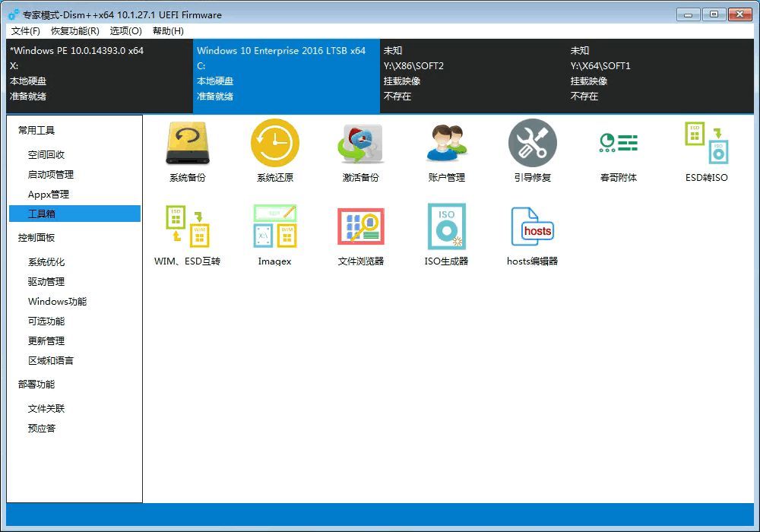Select the Windows PE 10.0.14393.0 image tile

100,76
